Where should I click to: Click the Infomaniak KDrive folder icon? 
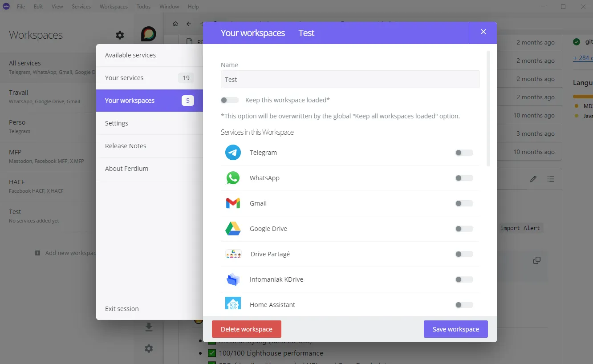coord(233,279)
